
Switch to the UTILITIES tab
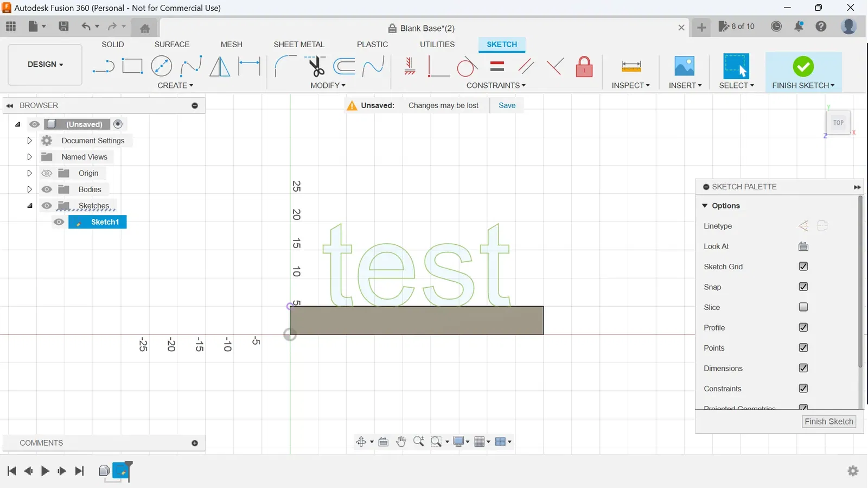point(437,45)
